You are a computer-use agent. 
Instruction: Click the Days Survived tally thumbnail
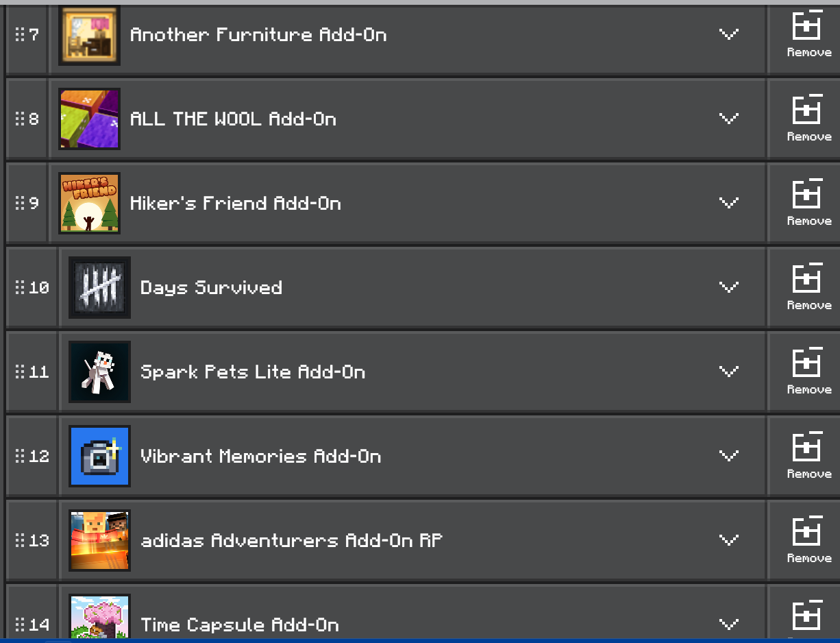tap(99, 287)
